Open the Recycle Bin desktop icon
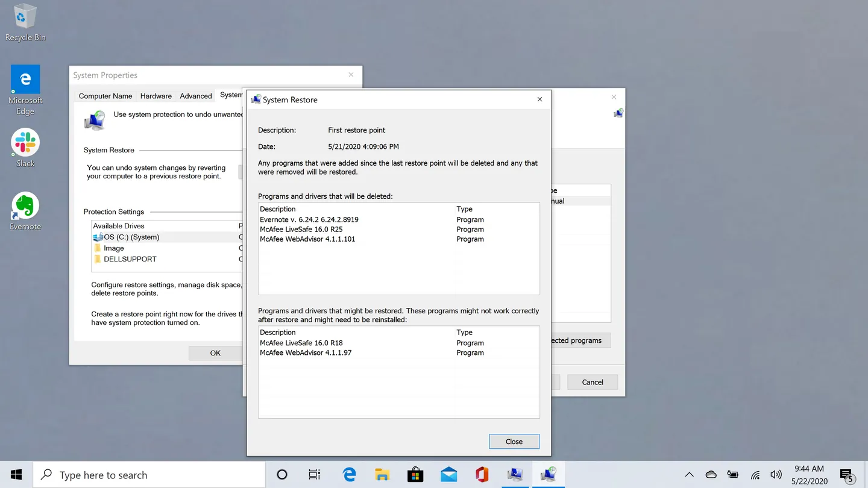The image size is (868, 488). coord(25,23)
